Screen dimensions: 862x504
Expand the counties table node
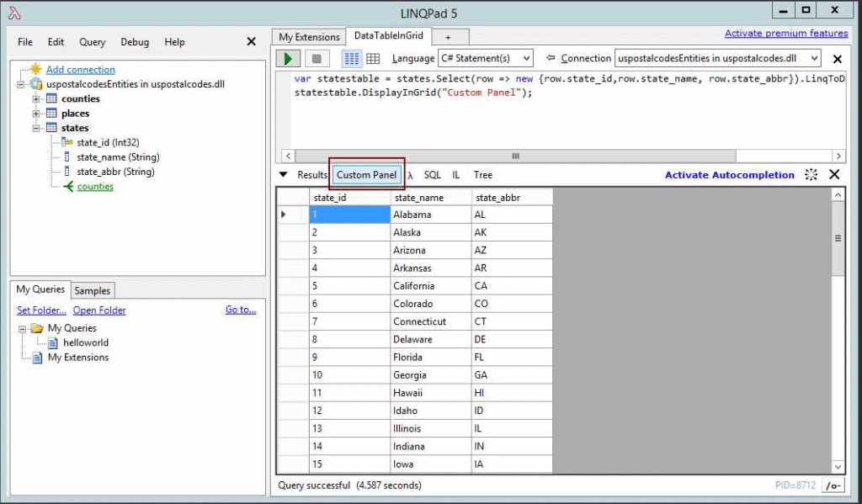click(36, 99)
